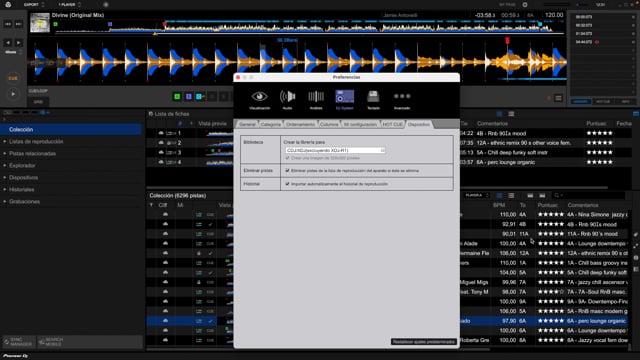Click the next track button
This screenshot has width=640, height=360.
[x=18, y=24]
